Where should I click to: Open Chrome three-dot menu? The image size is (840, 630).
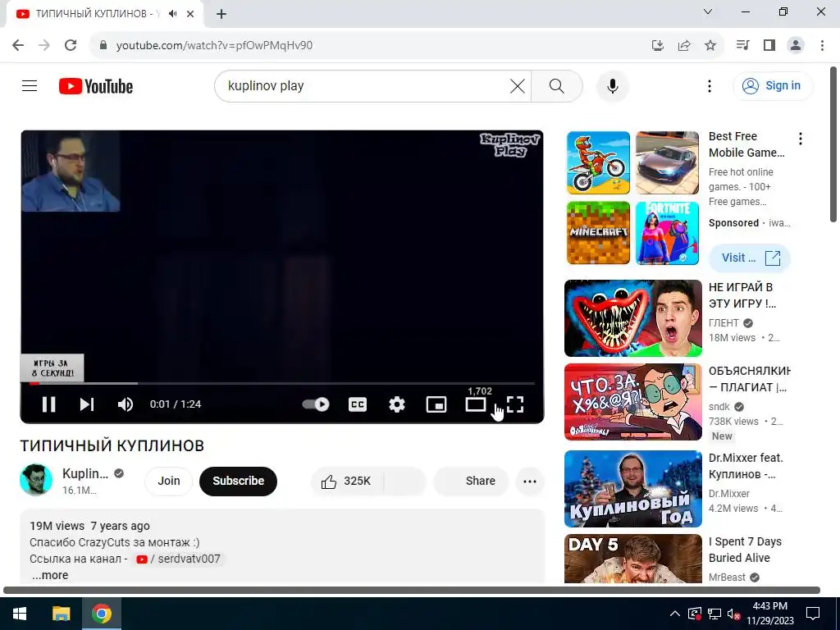pyautogui.click(x=822, y=45)
